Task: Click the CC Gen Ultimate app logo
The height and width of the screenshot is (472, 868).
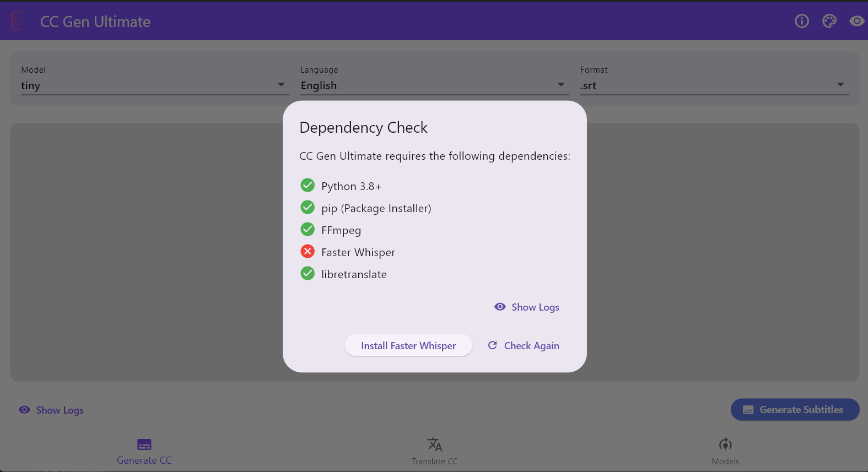Action: (20, 21)
